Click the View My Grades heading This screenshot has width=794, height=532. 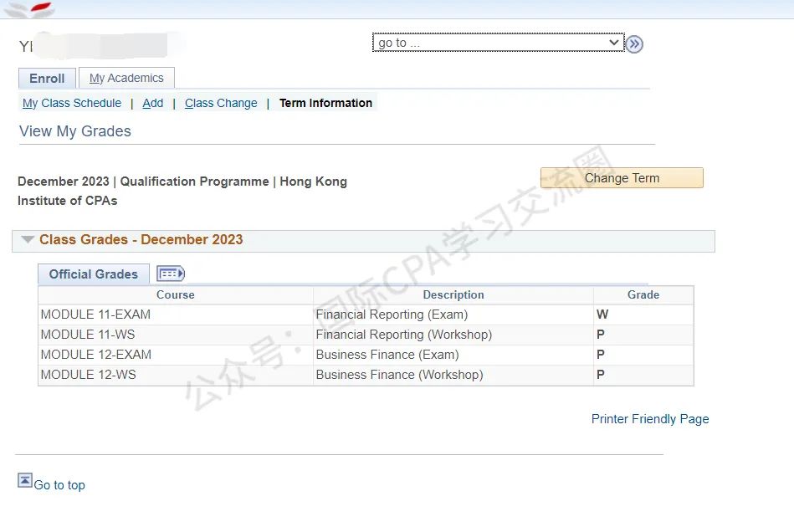click(x=75, y=131)
